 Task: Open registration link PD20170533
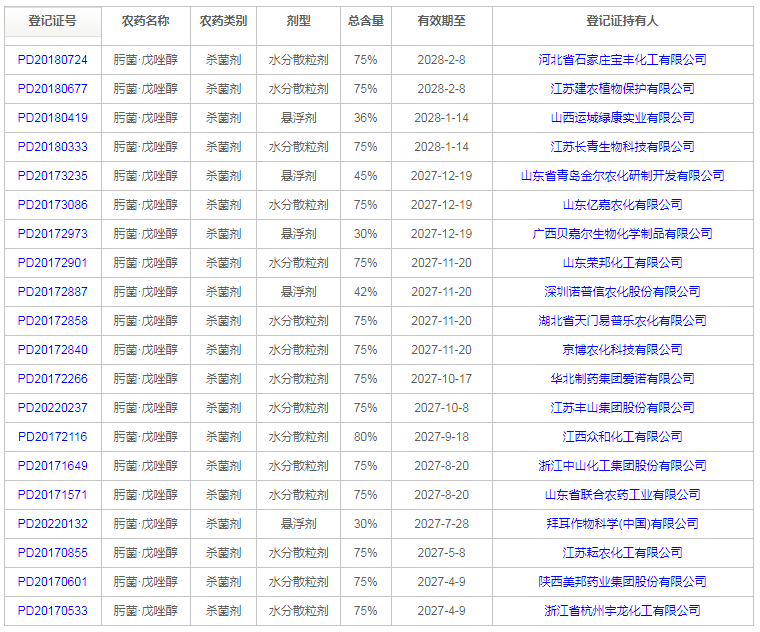coord(52,611)
